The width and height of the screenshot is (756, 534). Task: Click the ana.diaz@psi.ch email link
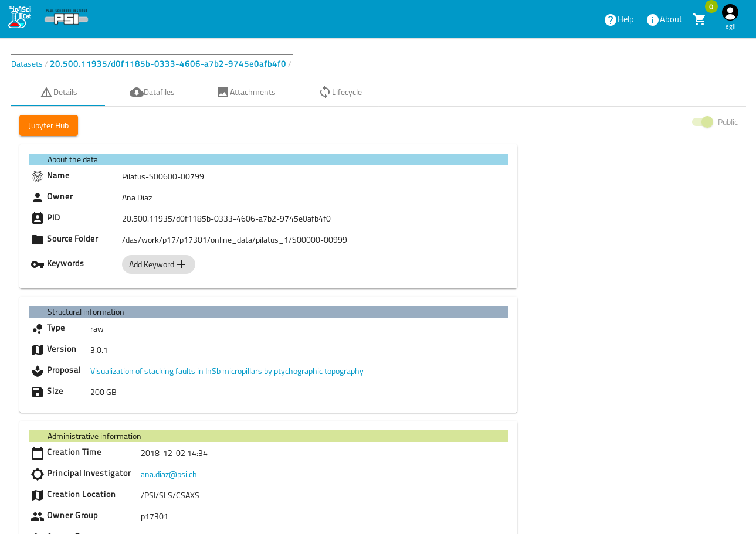tap(168, 474)
